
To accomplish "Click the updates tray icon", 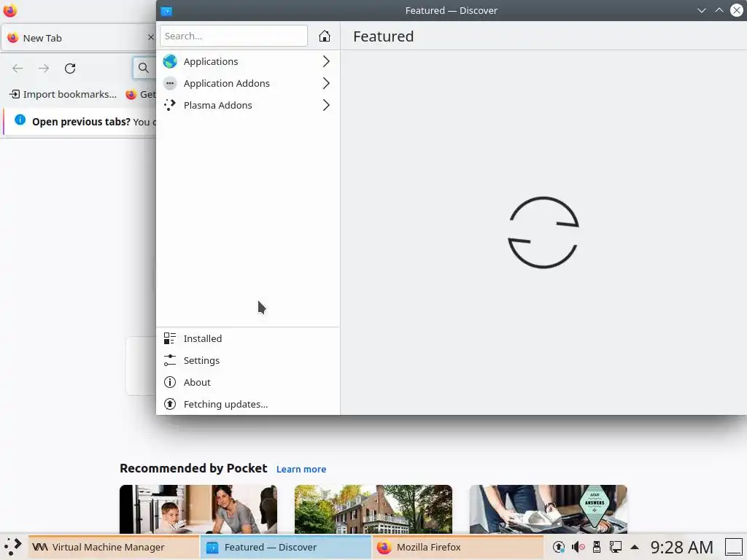I will pyautogui.click(x=558, y=547).
